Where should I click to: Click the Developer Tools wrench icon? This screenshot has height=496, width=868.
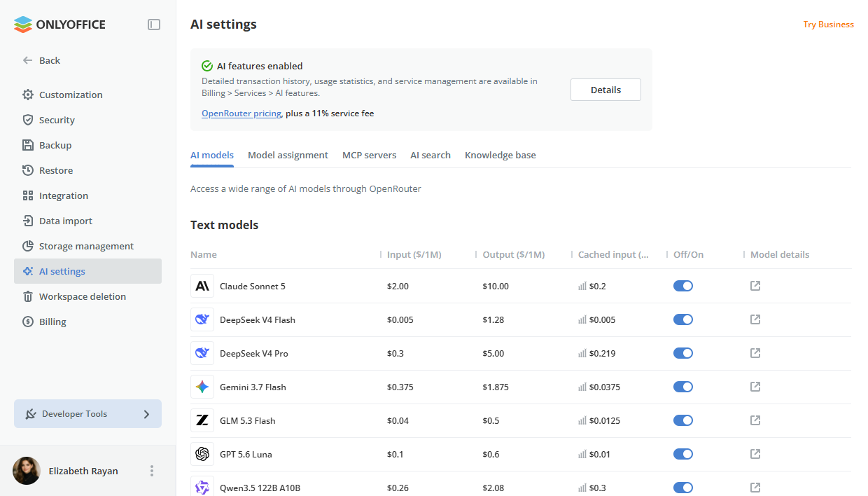(x=31, y=414)
